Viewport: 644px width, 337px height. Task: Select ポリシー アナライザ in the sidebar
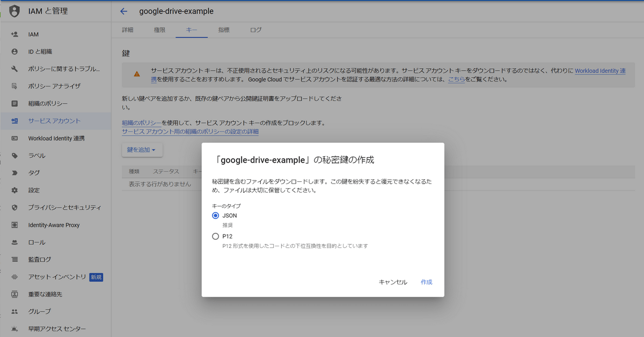(56, 86)
